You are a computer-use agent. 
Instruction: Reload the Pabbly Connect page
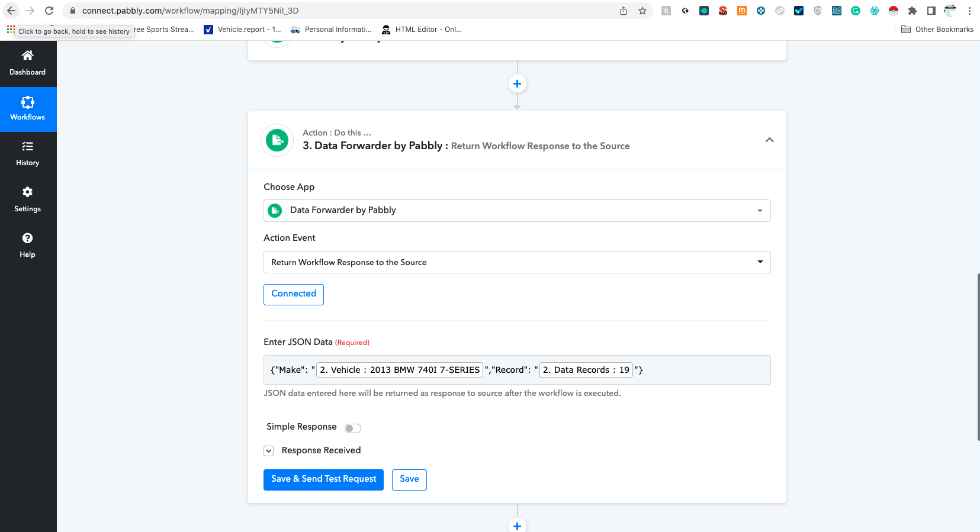(x=49, y=11)
